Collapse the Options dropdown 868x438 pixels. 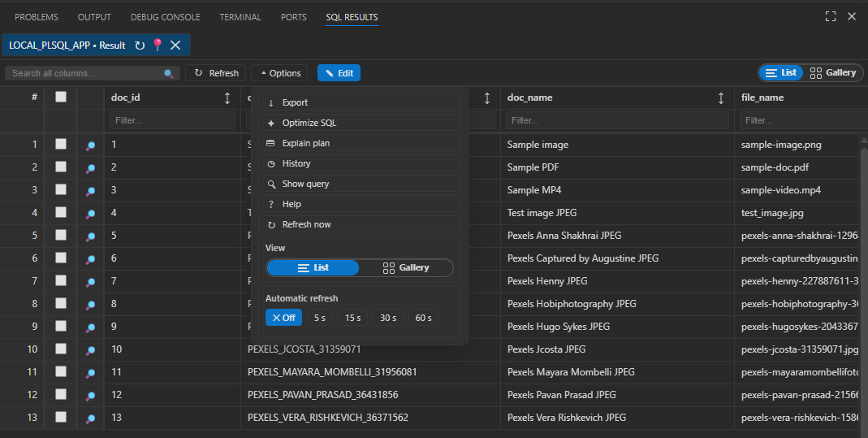(279, 73)
